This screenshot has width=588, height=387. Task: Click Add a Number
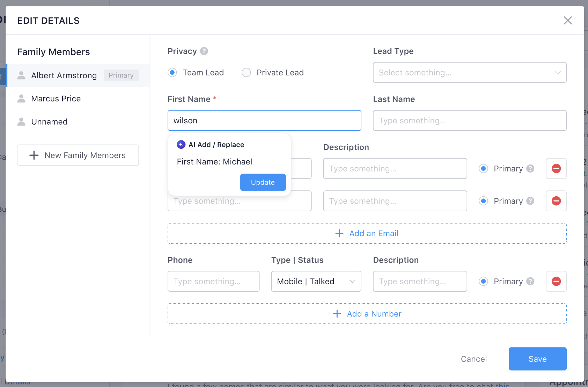(367, 314)
